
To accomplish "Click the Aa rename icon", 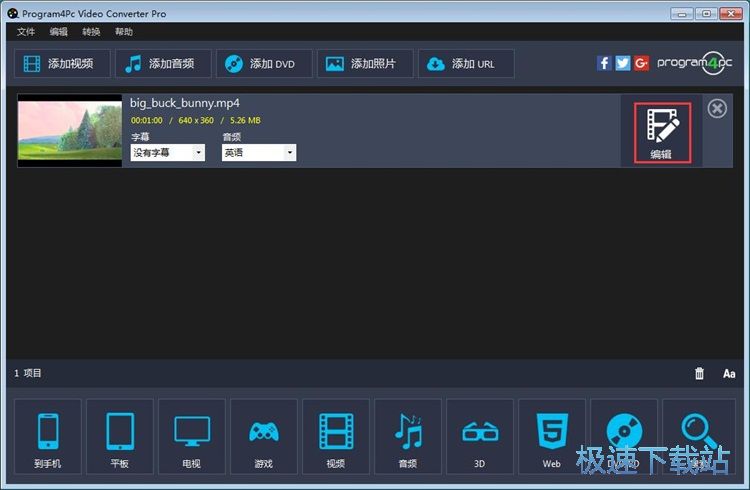I will point(729,373).
